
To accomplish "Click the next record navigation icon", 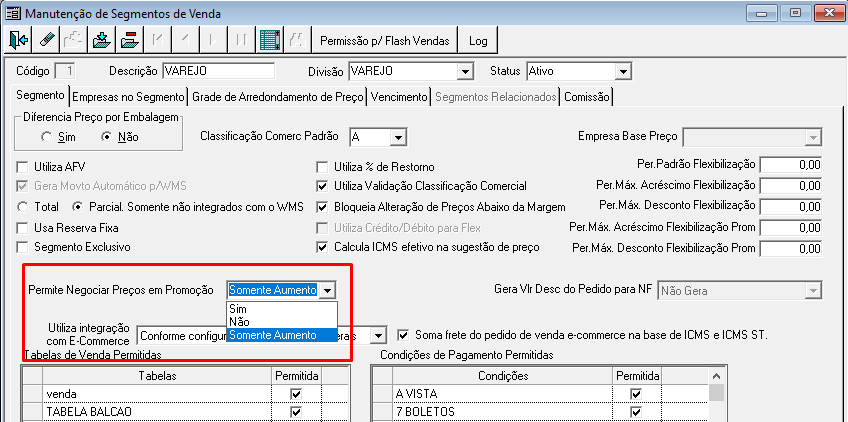I will click(214, 40).
